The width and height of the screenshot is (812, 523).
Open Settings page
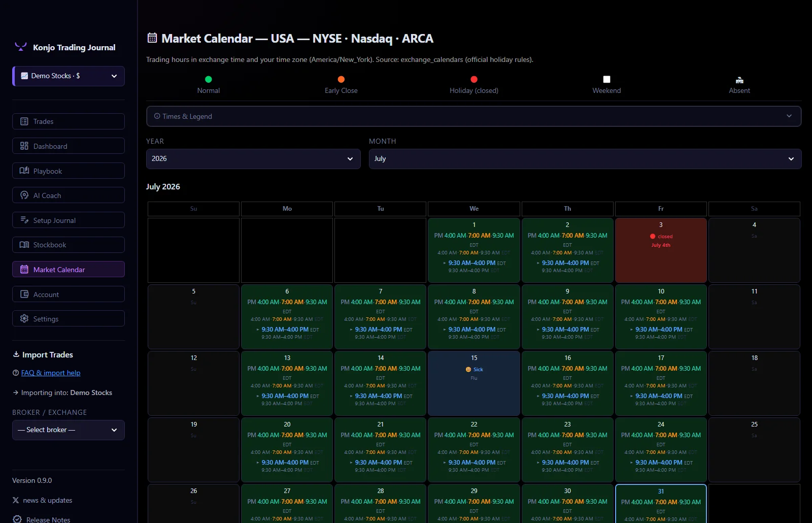pos(69,318)
